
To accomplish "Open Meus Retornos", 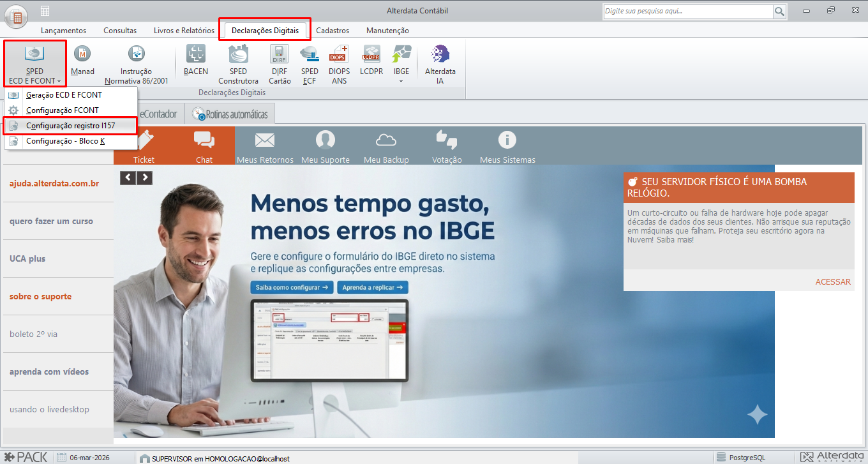I will pyautogui.click(x=265, y=147).
